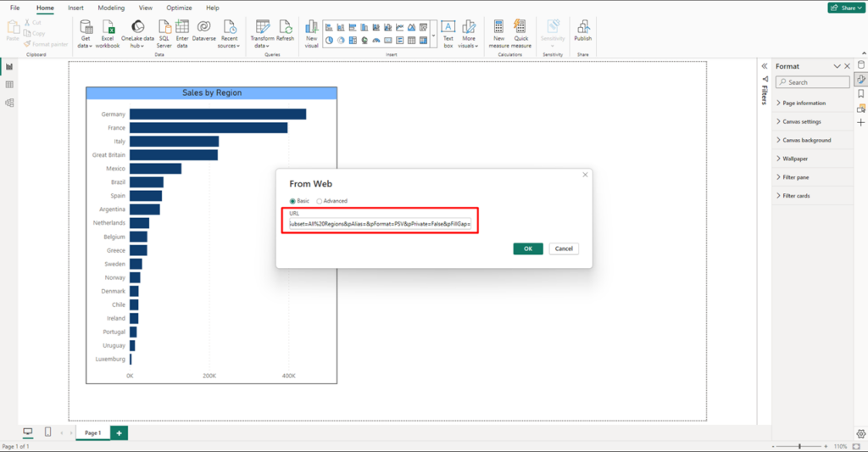Zoom in with the plus button

[826, 446]
